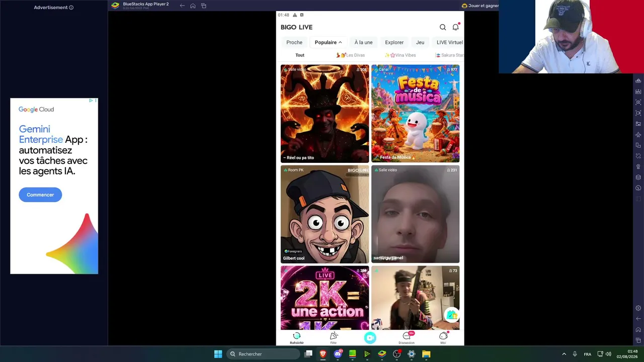Image resolution: width=644 pixels, height=362 pixels.
Task: Open the search icon in BIGO LIVE
Action: [443, 27]
